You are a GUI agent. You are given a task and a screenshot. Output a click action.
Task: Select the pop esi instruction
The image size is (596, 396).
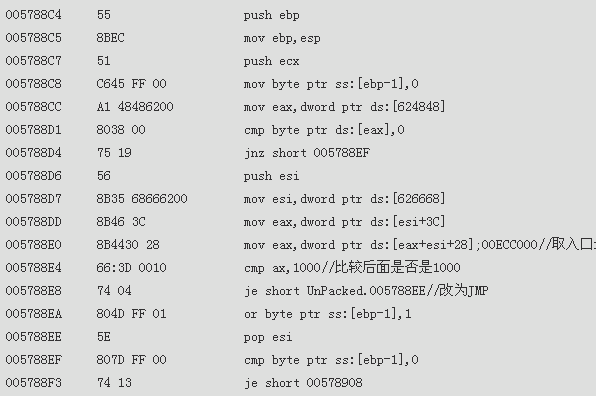(x=268, y=337)
